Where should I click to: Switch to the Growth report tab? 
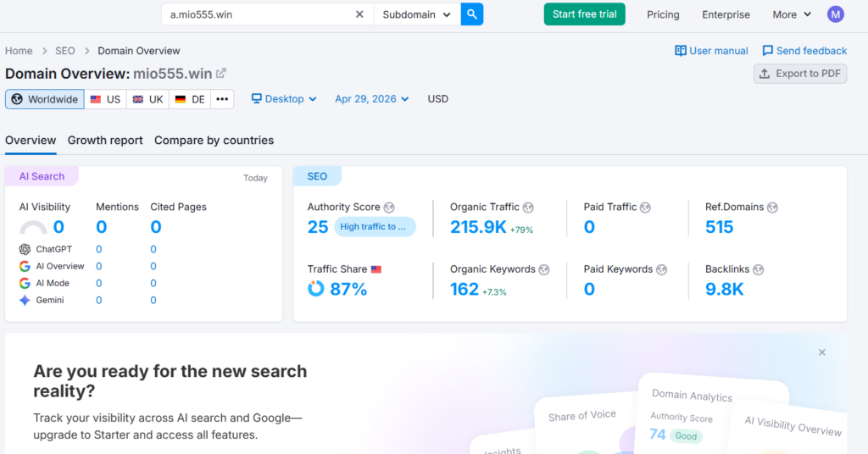point(105,141)
